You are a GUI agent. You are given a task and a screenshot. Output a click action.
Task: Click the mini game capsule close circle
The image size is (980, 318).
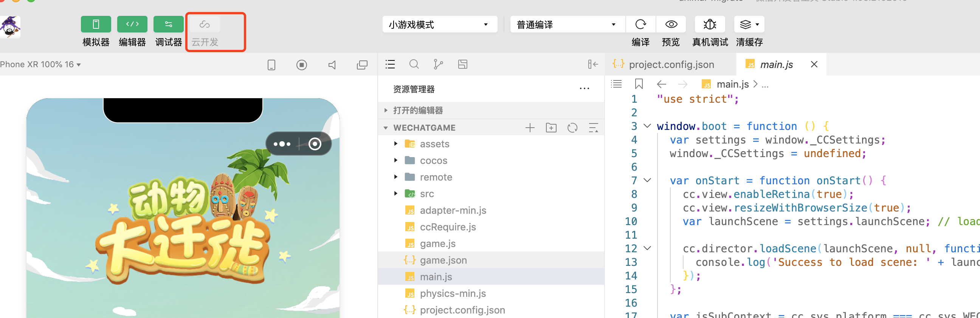click(x=315, y=144)
